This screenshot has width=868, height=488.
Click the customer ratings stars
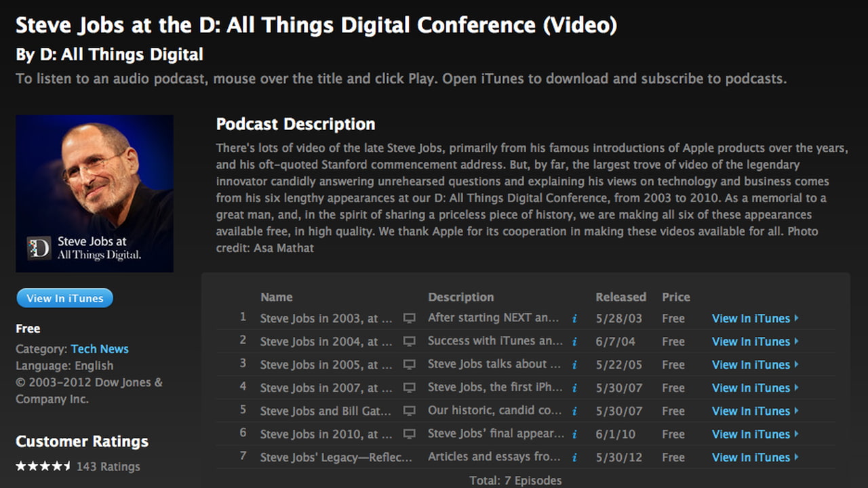click(x=43, y=466)
